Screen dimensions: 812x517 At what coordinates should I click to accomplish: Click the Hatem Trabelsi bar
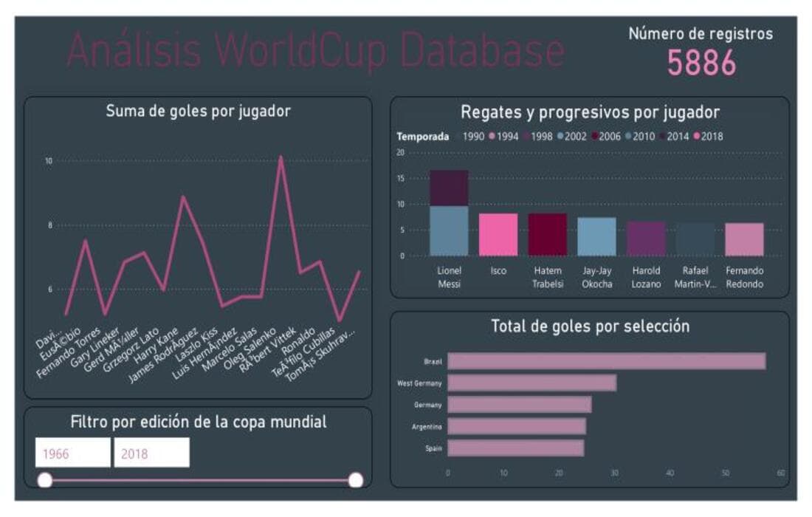(548, 235)
